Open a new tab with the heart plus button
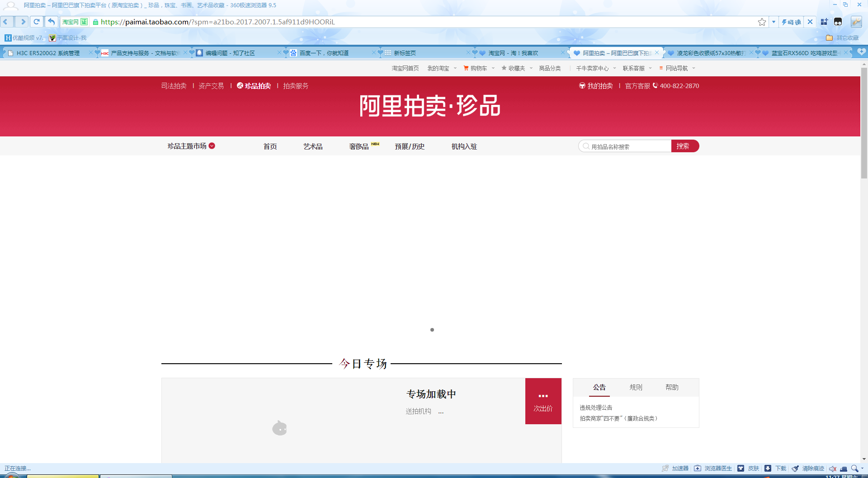This screenshot has height=478, width=868. (861, 52)
